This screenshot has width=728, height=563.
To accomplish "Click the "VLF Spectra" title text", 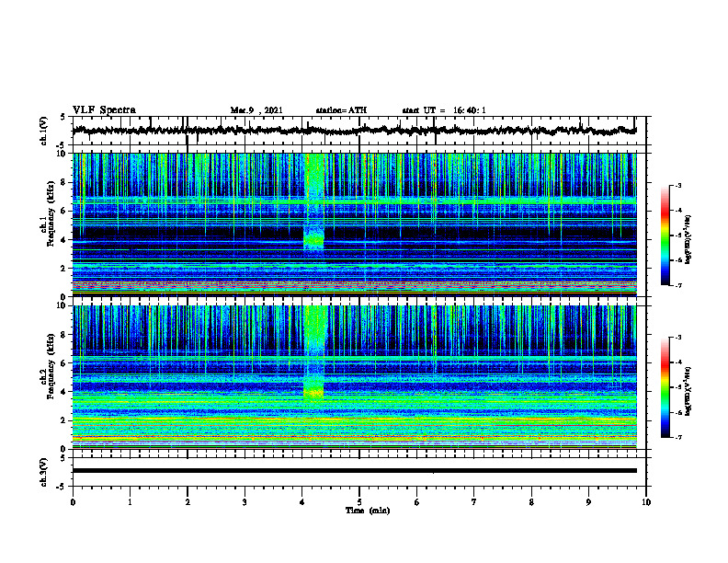I will [x=104, y=110].
